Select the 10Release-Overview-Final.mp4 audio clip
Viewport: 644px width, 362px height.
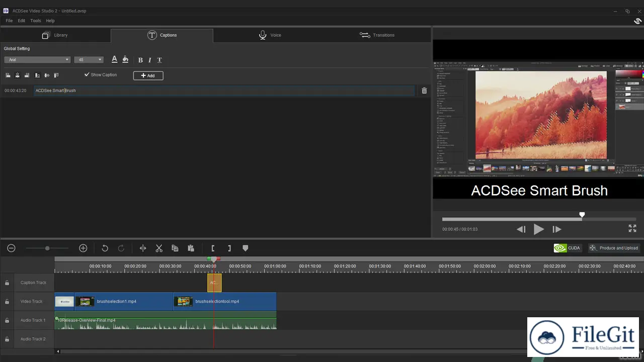tap(166, 320)
